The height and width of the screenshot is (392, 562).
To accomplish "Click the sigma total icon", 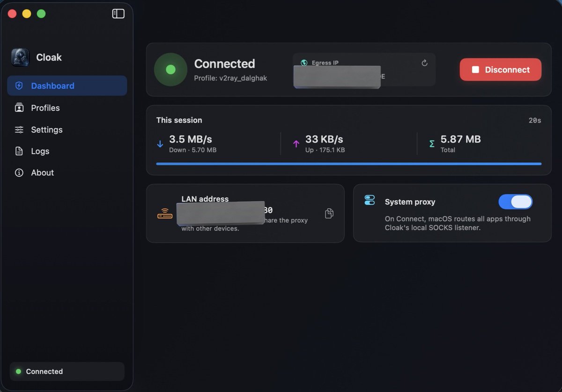I will [x=432, y=144].
